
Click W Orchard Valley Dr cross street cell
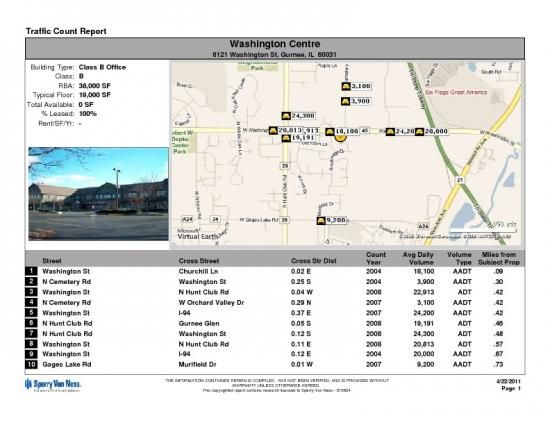pyautogui.click(x=211, y=303)
